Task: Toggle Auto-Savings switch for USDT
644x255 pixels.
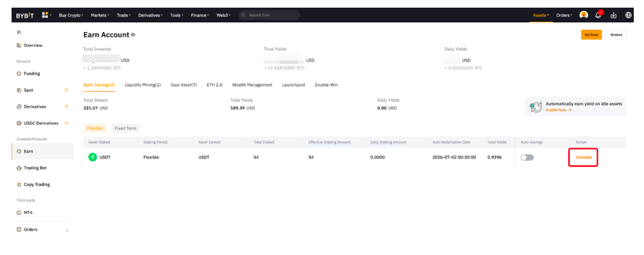Action: pyautogui.click(x=527, y=158)
